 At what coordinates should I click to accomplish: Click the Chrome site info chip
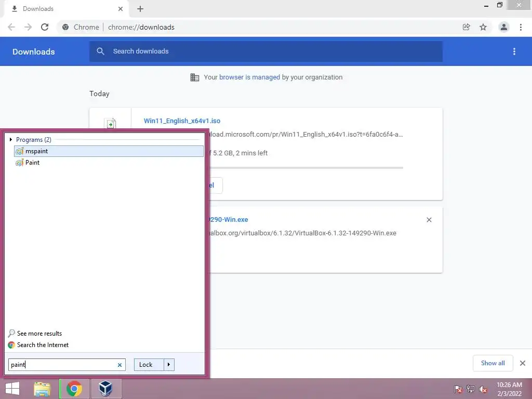[81, 27]
